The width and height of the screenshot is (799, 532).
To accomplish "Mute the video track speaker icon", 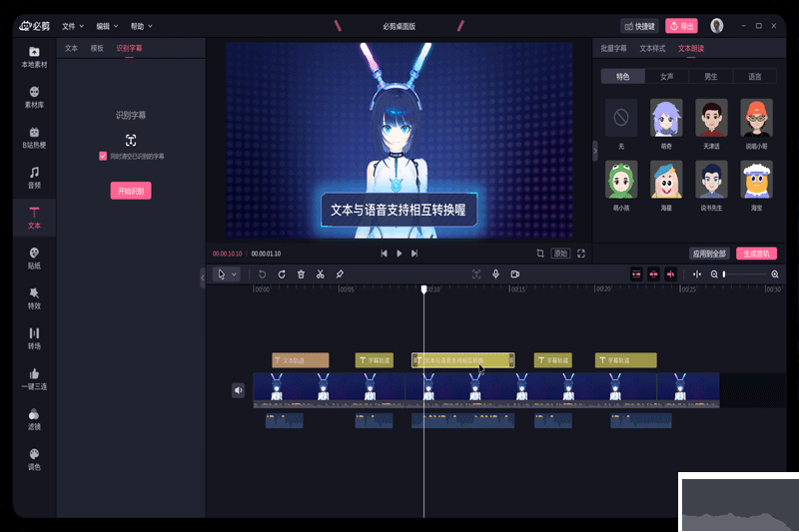I will [238, 390].
